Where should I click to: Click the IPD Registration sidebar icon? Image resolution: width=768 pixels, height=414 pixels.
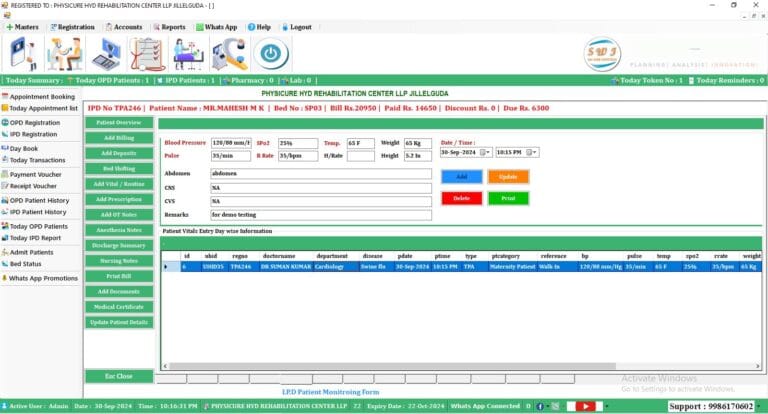pyautogui.click(x=5, y=134)
